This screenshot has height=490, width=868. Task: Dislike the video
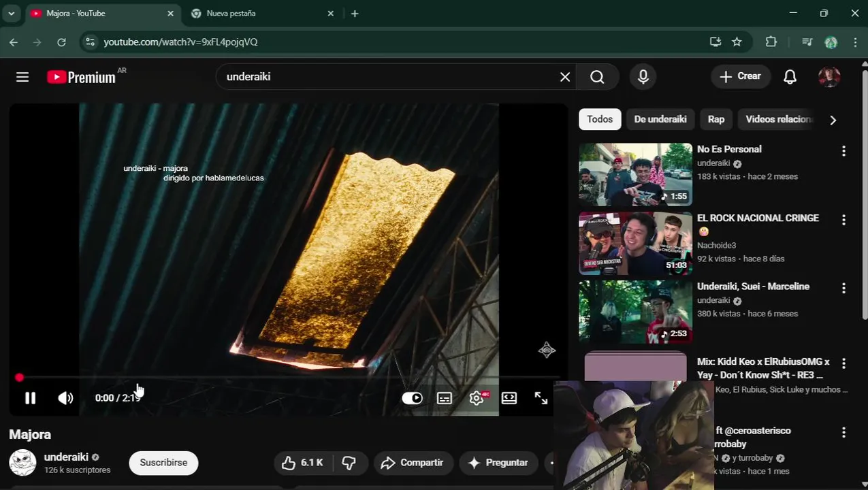click(349, 463)
